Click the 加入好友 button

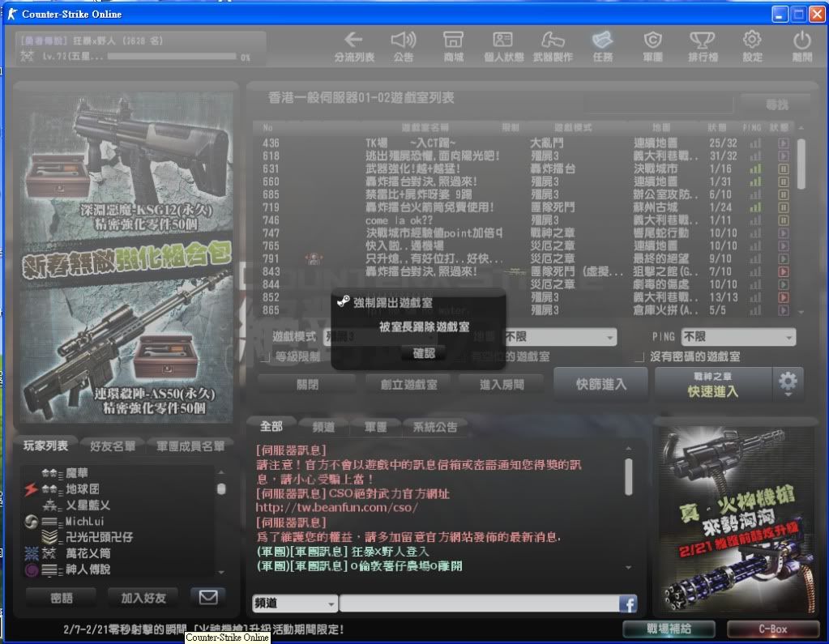(x=143, y=598)
